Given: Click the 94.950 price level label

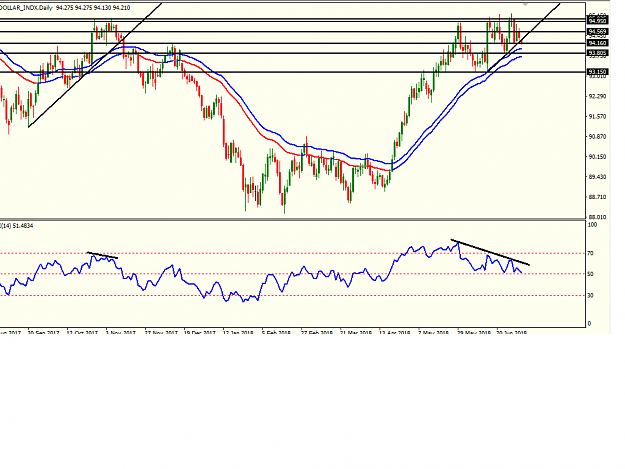Looking at the screenshot, I should click(597, 21).
